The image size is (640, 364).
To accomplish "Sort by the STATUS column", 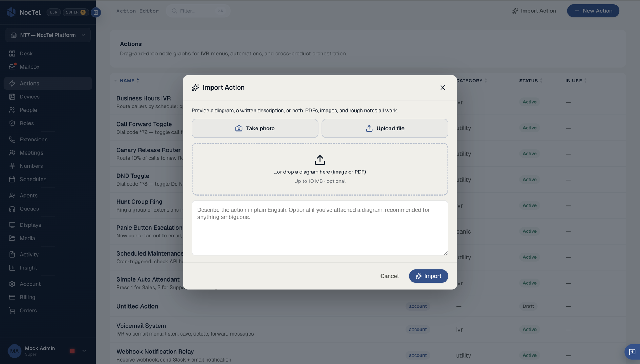I will (x=531, y=81).
